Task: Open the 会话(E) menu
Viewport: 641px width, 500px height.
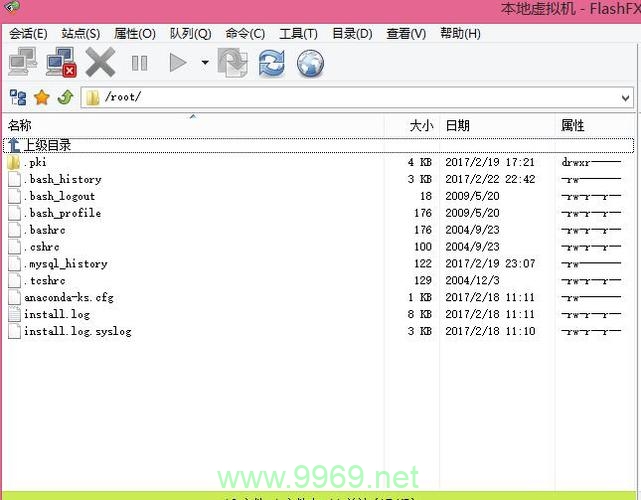Action: (x=28, y=34)
